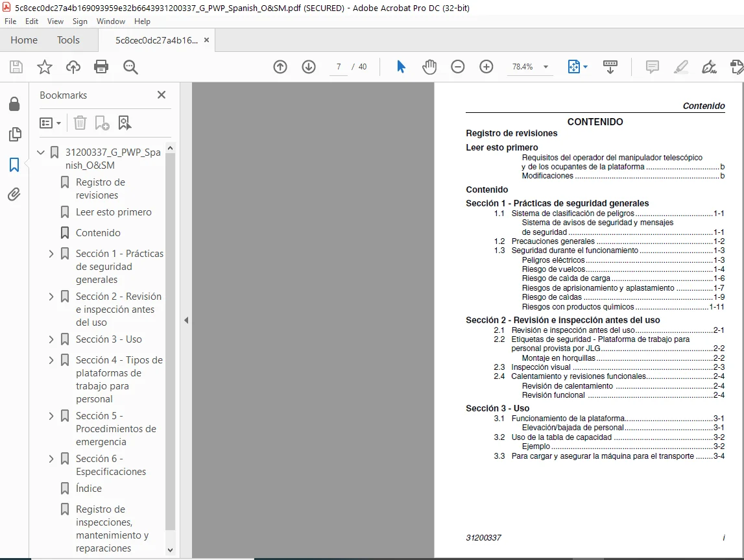Open the sign document pen tool
This screenshot has width=744, height=560.
tap(710, 67)
